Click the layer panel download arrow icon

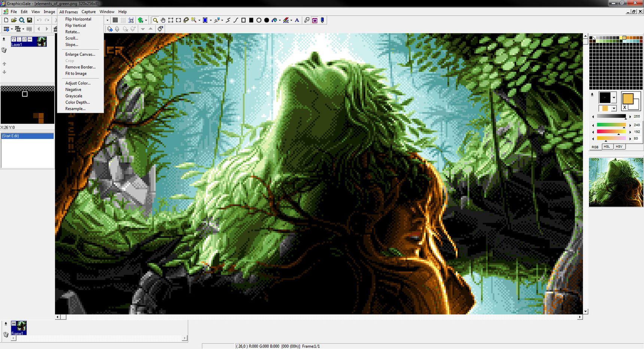(4, 39)
